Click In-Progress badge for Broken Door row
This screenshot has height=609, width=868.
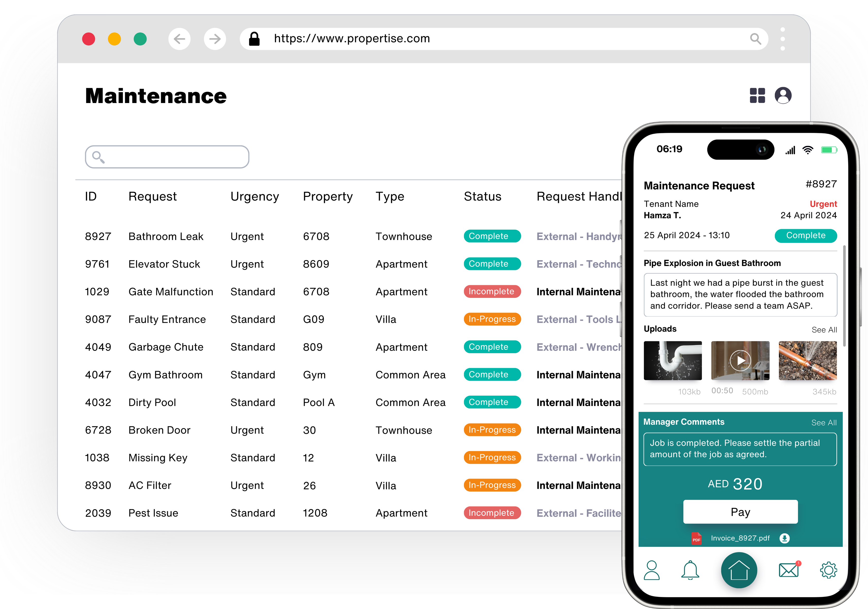(x=492, y=430)
